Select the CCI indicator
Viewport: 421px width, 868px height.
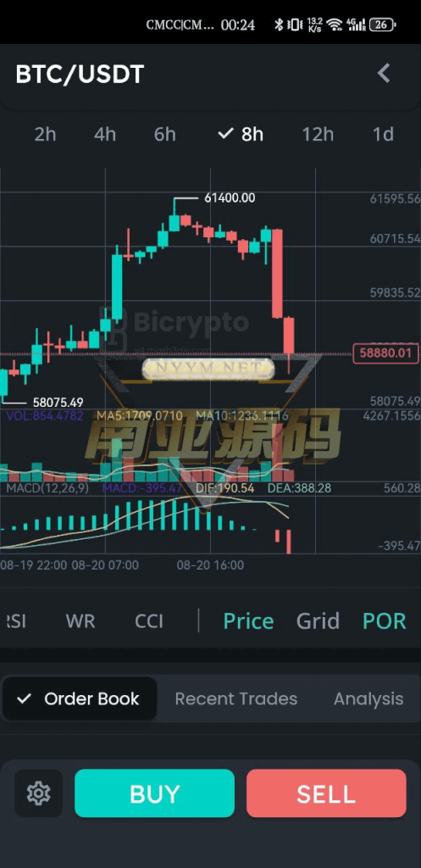(149, 621)
